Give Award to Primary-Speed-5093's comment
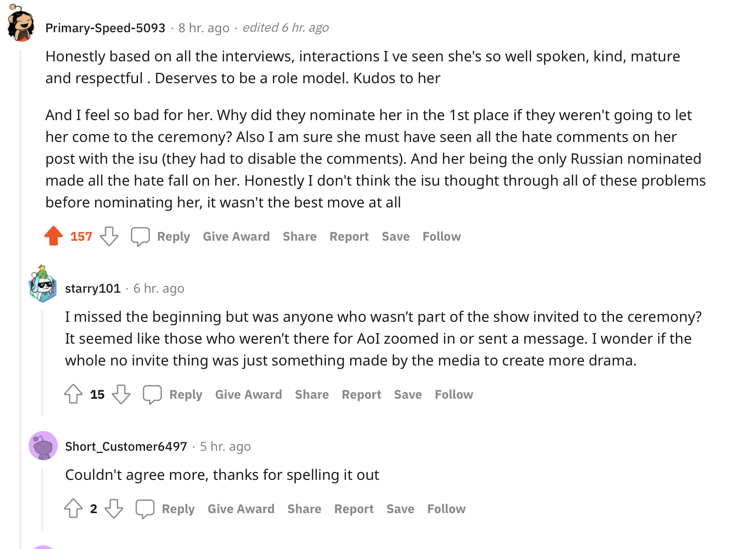The height and width of the screenshot is (549, 756). [236, 237]
